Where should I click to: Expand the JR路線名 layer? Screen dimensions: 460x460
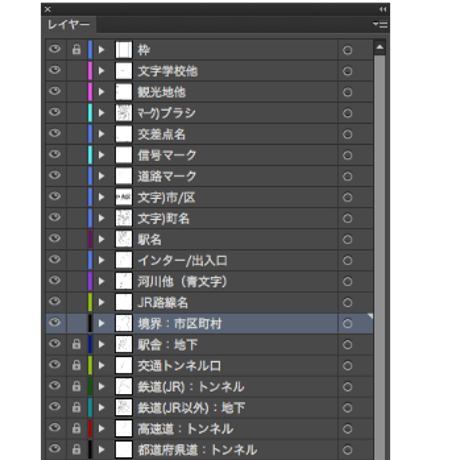[101, 302]
